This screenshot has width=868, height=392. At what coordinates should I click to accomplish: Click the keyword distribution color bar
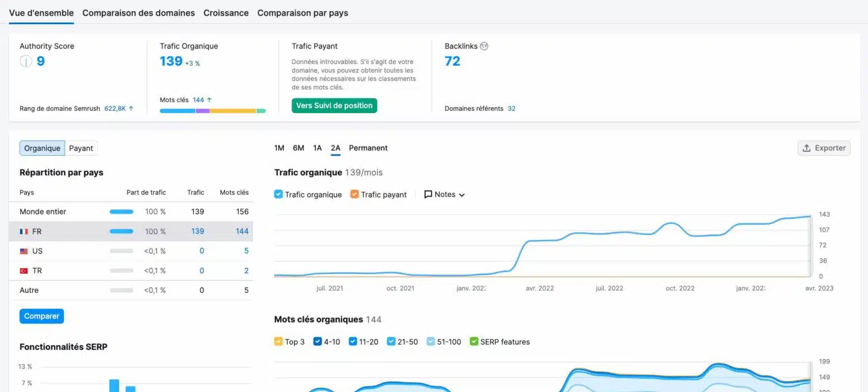pyautogui.click(x=213, y=111)
